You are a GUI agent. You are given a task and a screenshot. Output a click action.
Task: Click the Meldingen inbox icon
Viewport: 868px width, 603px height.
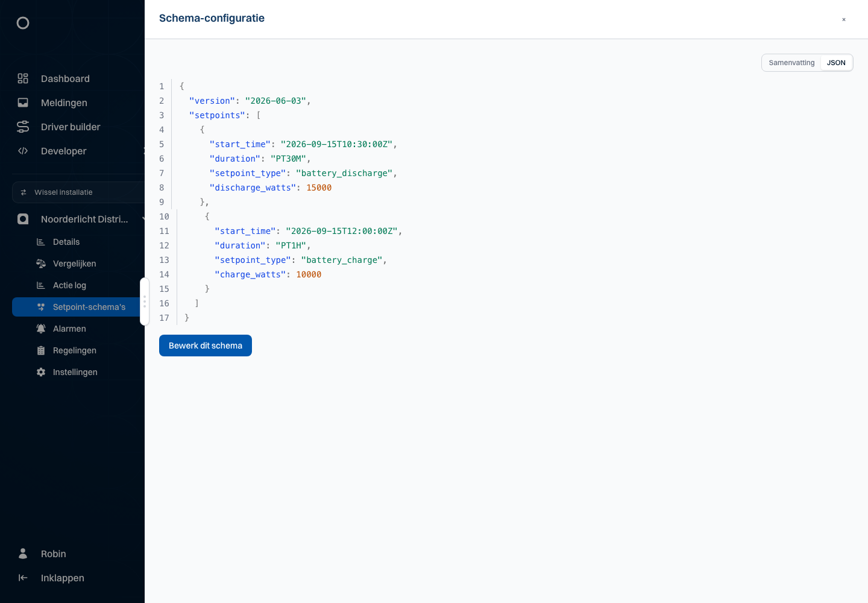coord(23,103)
